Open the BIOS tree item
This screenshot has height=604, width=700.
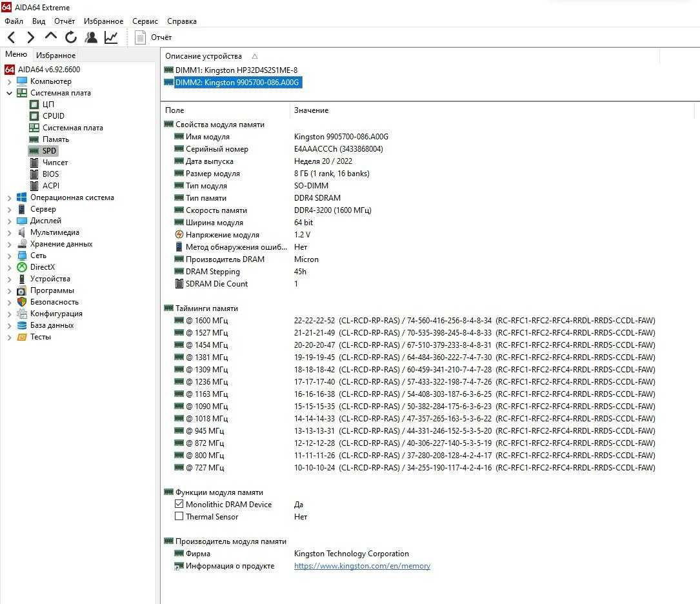(50, 174)
